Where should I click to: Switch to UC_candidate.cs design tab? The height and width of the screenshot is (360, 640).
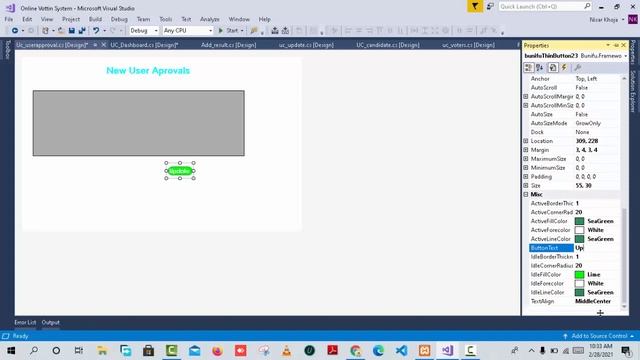pos(388,45)
